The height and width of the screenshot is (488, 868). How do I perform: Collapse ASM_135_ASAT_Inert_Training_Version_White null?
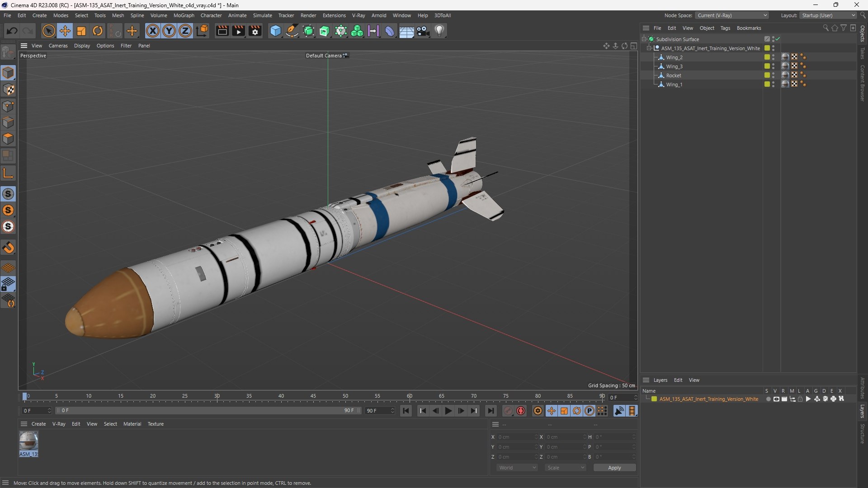[x=649, y=48]
